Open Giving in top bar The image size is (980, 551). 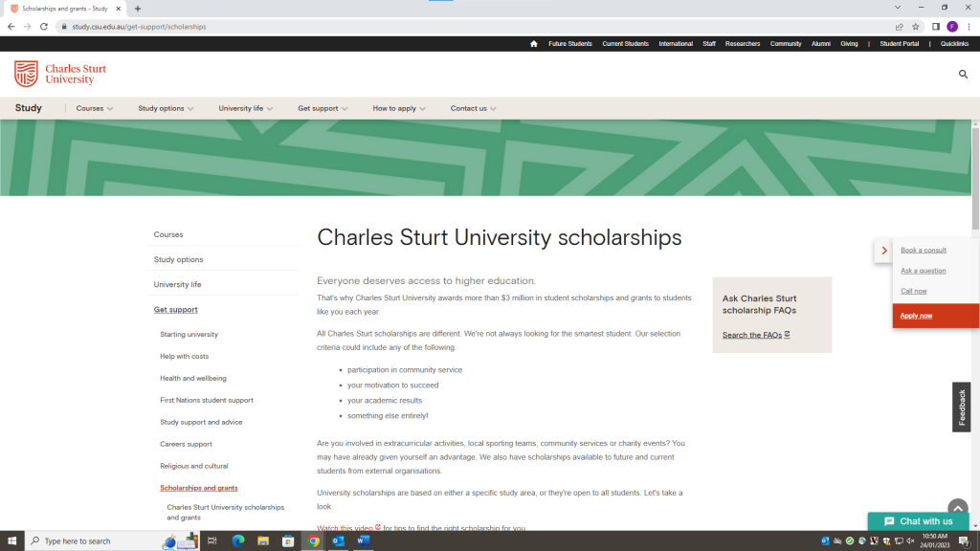(849, 44)
